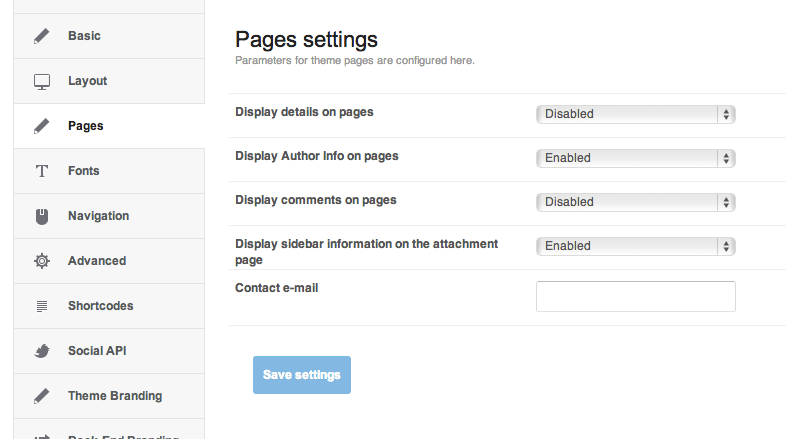The image size is (786, 439).
Task: Click the mouse icon beside Navigation
Action: click(x=42, y=216)
